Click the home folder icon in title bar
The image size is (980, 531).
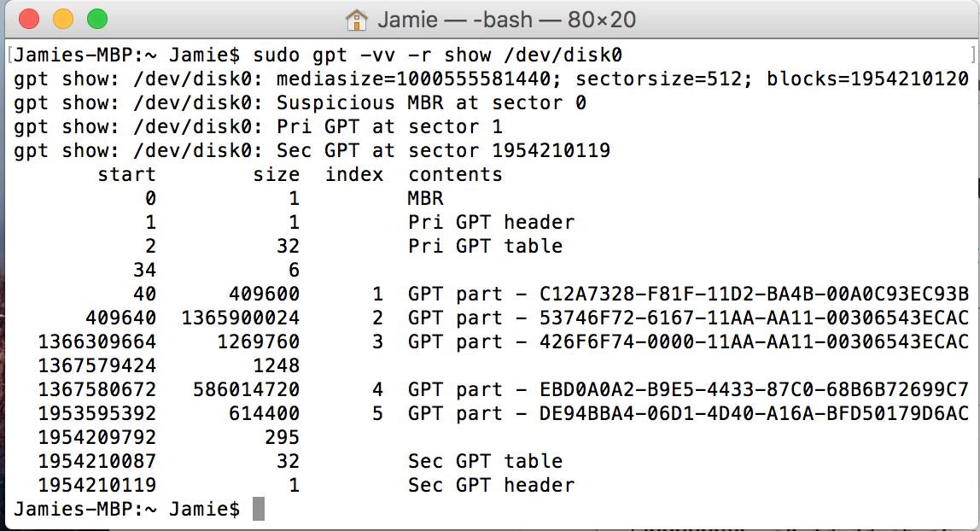pyautogui.click(x=357, y=19)
